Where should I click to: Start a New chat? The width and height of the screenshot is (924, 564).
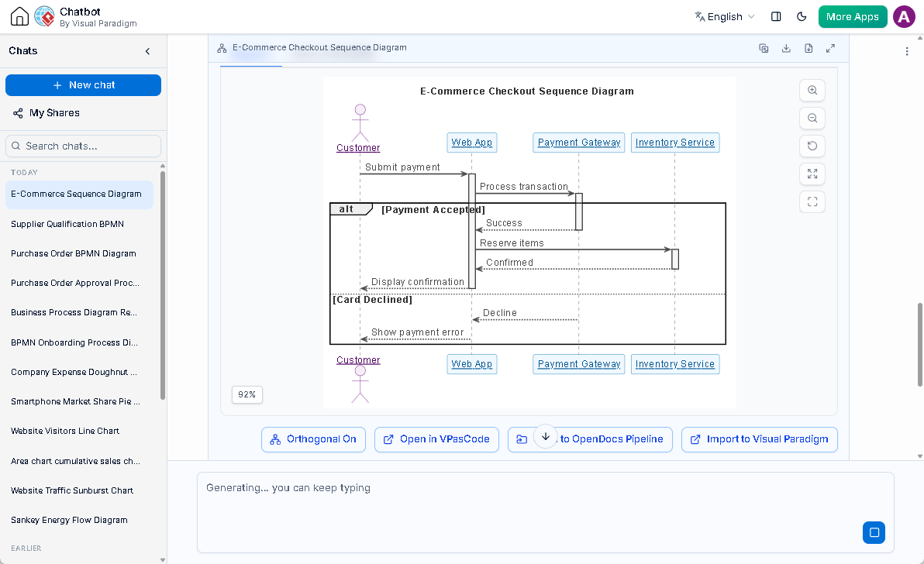tap(83, 84)
